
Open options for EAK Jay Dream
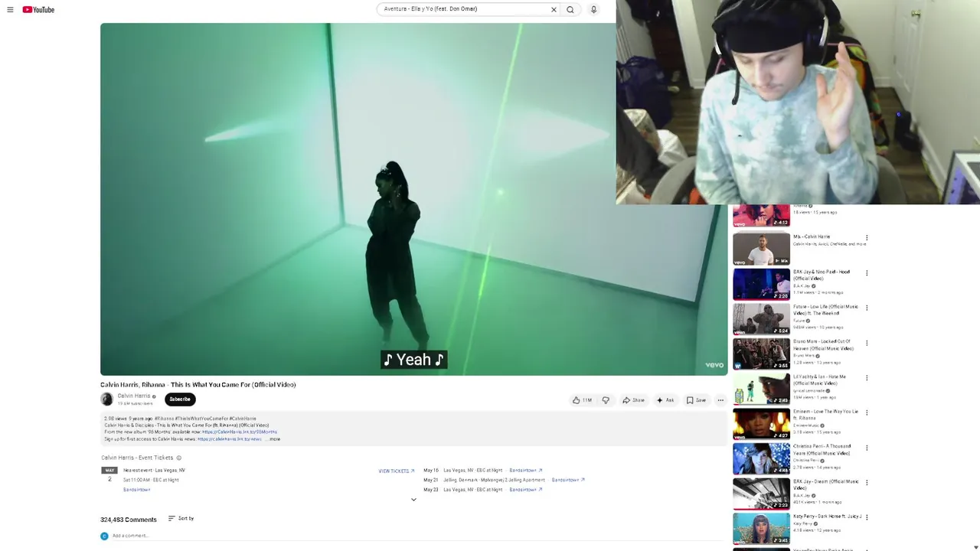coord(867,483)
